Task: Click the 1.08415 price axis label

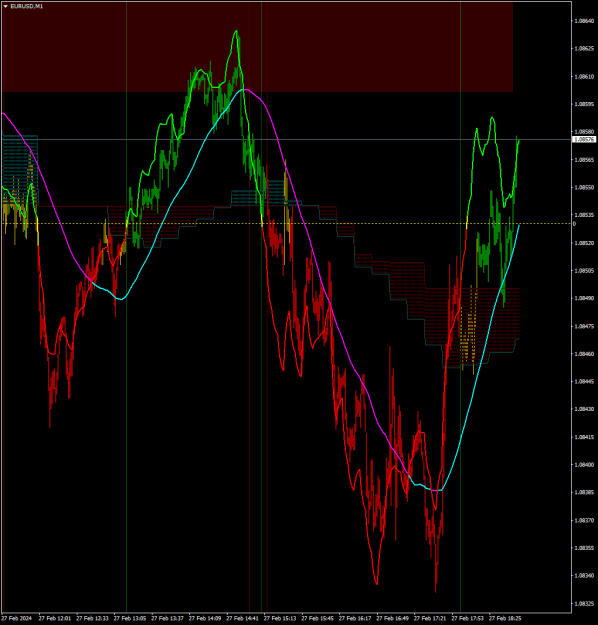Action: 584,437
